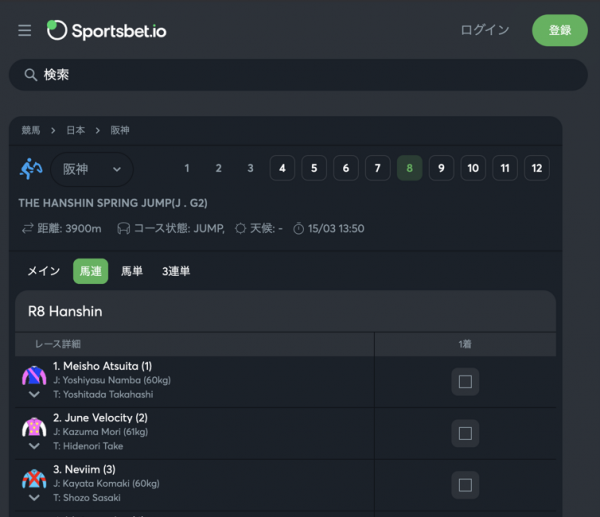Viewport: 600px width, 517px height.
Task: Switch to the 3連単 tab
Action: click(x=176, y=271)
